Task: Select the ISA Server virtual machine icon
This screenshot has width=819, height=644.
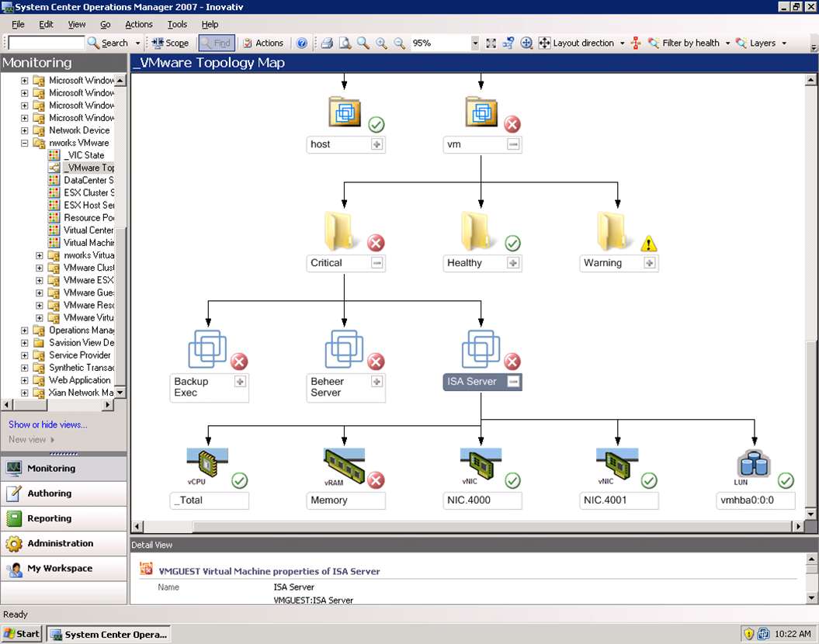Action: pos(481,348)
